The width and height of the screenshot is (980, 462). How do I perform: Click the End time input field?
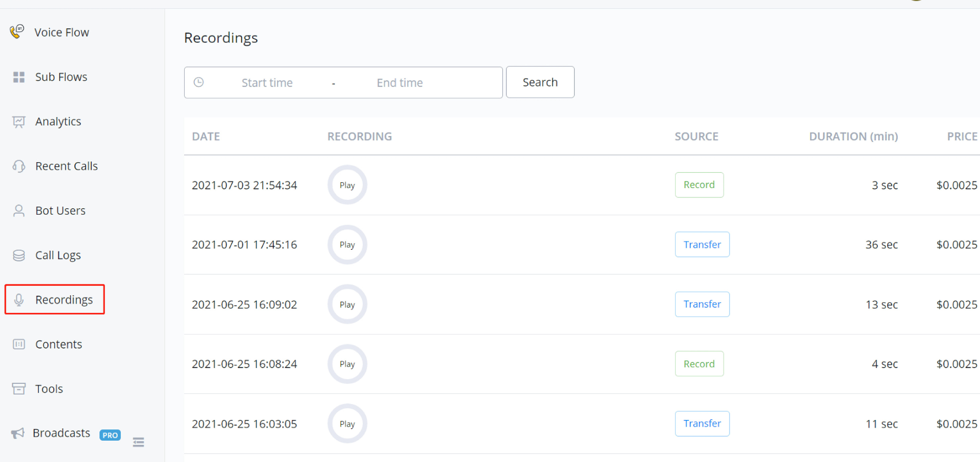click(399, 83)
